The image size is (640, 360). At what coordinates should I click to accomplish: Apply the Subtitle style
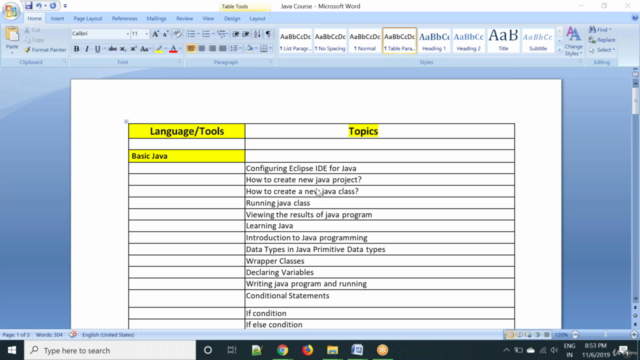tap(538, 41)
